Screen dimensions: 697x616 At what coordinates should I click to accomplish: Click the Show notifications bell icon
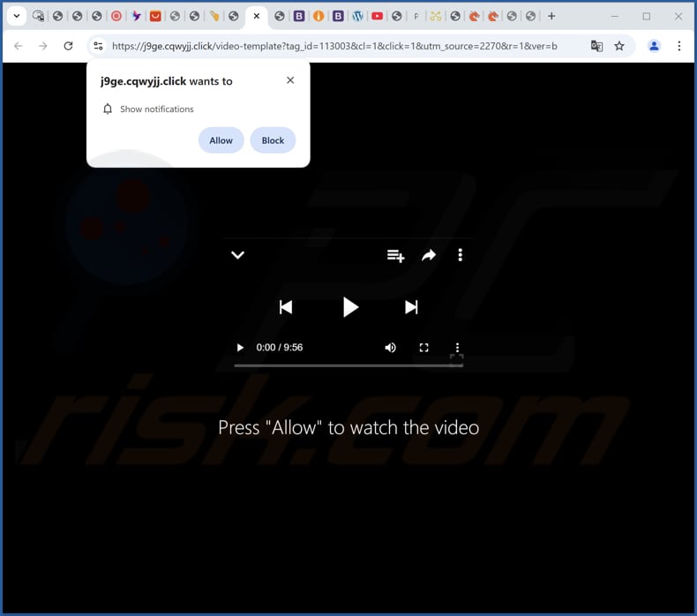[108, 109]
